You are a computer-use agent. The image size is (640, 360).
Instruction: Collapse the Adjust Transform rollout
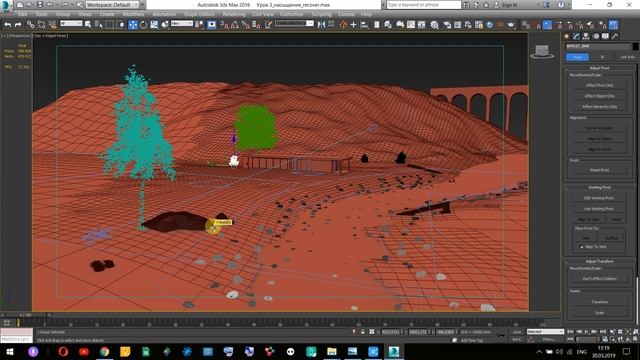pos(599,261)
